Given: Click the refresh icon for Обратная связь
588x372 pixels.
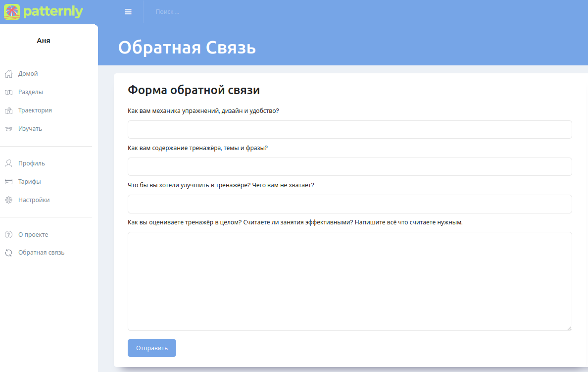Looking at the screenshot, I should (x=8, y=253).
